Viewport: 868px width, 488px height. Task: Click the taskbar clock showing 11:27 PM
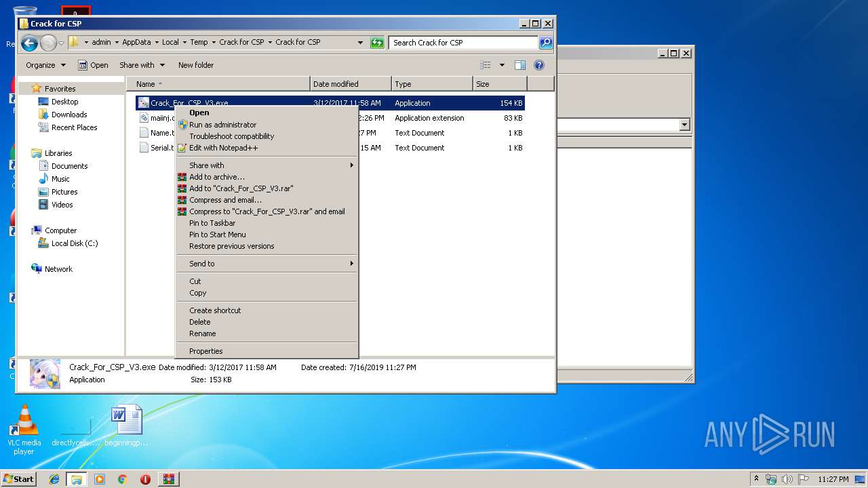833,479
